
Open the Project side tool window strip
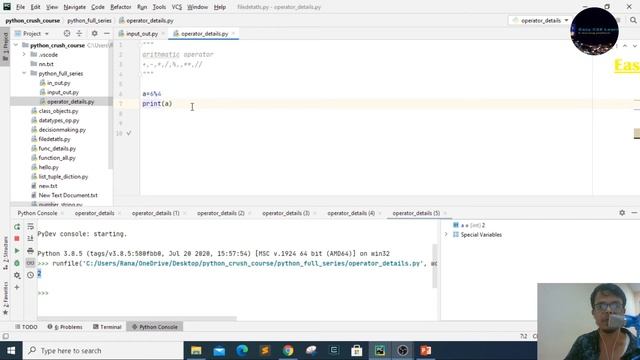5,47
